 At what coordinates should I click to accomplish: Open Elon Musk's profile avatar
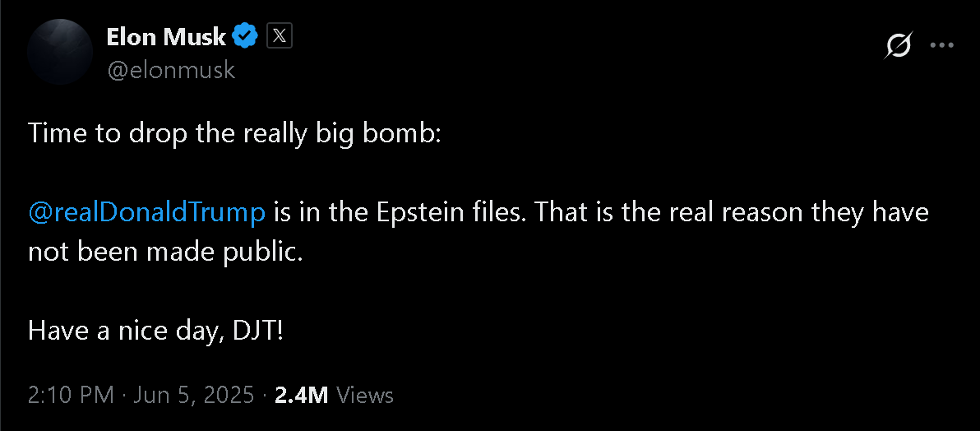tap(59, 52)
